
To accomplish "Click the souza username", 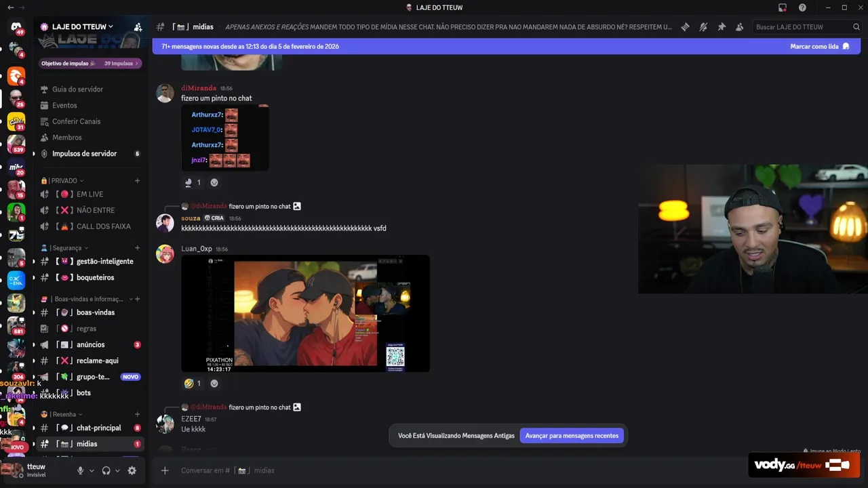I will pos(191,218).
